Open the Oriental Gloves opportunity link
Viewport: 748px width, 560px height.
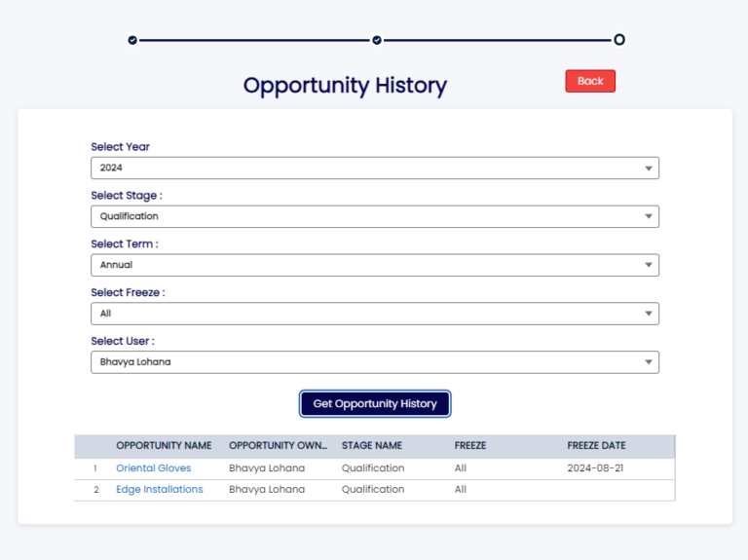coord(154,468)
